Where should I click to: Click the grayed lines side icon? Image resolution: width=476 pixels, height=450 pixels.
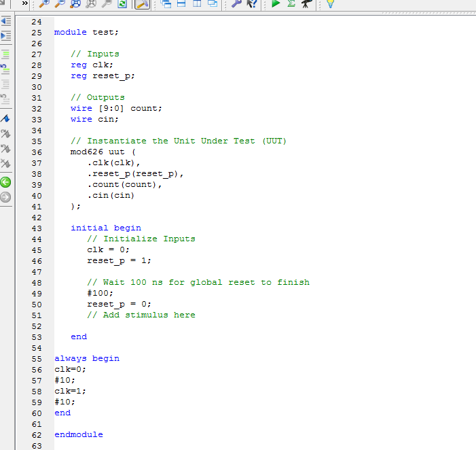pyautogui.click(x=5, y=84)
